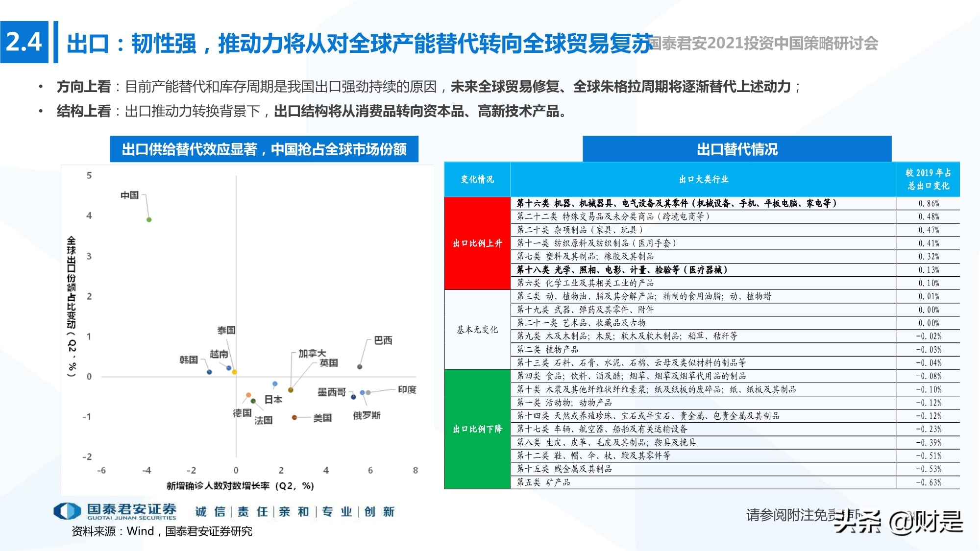
Task: Click the 出口比例上升 red cell
Action: click(x=477, y=243)
